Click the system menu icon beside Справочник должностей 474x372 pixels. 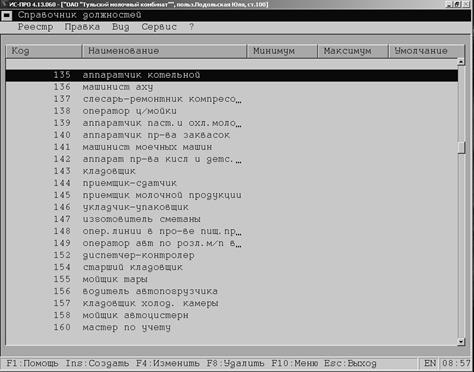[x=7, y=16]
